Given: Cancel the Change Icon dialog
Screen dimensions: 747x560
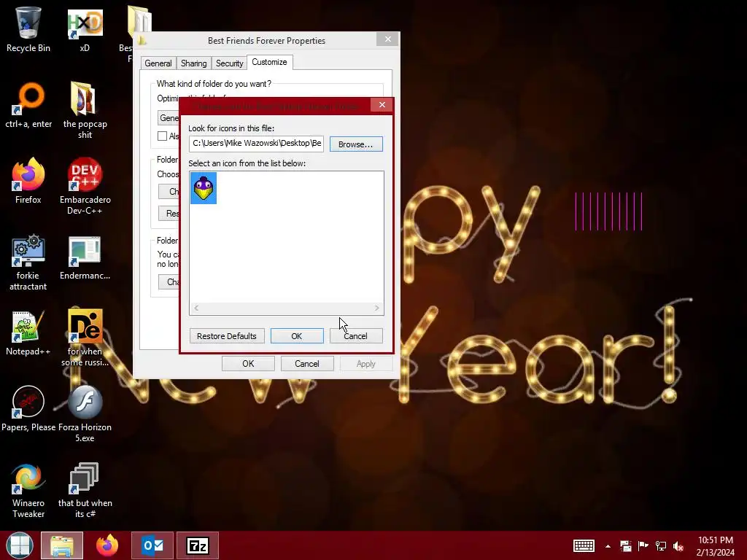Looking at the screenshot, I should click(356, 336).
